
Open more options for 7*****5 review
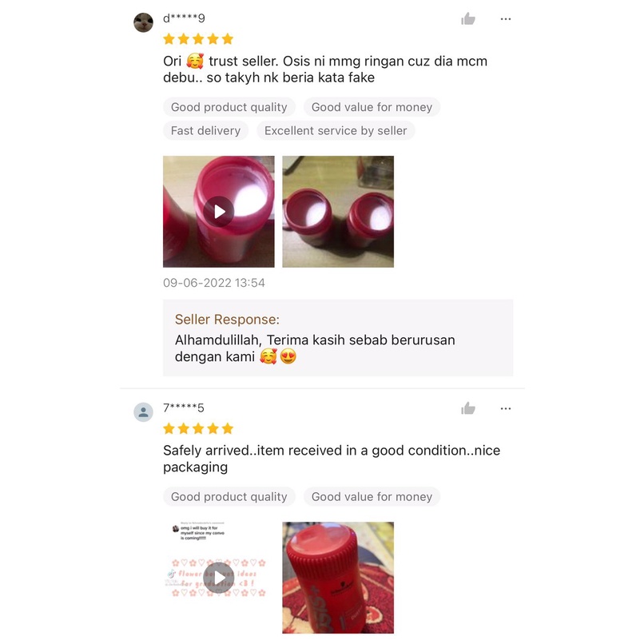[x=506, y=408]
